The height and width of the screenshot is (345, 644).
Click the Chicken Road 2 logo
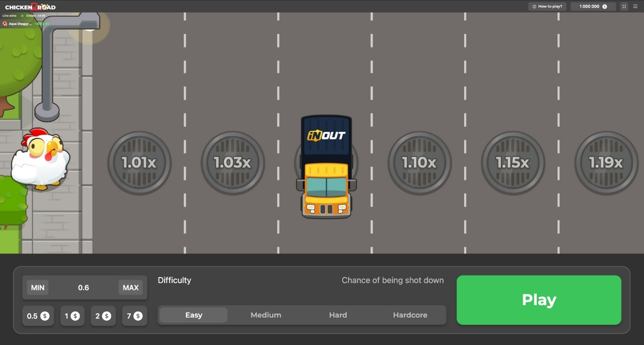(x=30, y=7)
